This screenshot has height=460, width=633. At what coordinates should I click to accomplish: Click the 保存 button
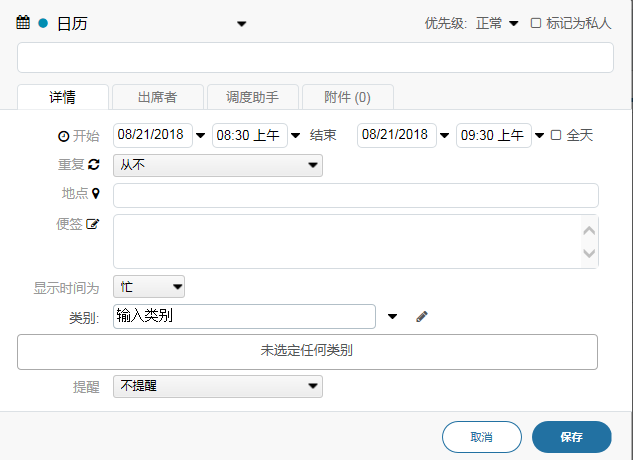[x=571, y=437]
